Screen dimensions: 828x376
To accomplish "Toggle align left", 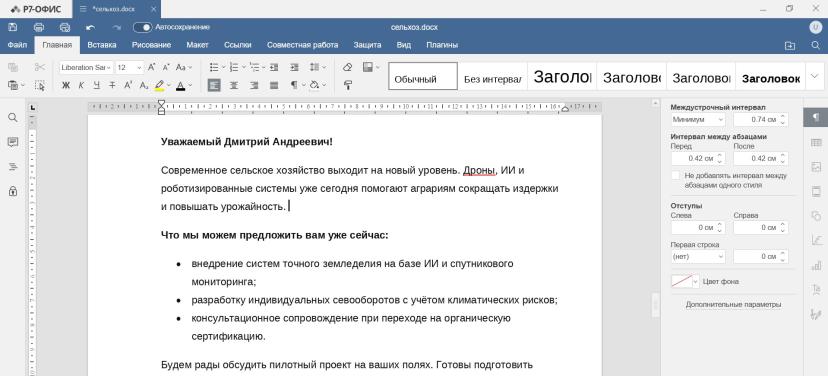I will tap(214, 85).
